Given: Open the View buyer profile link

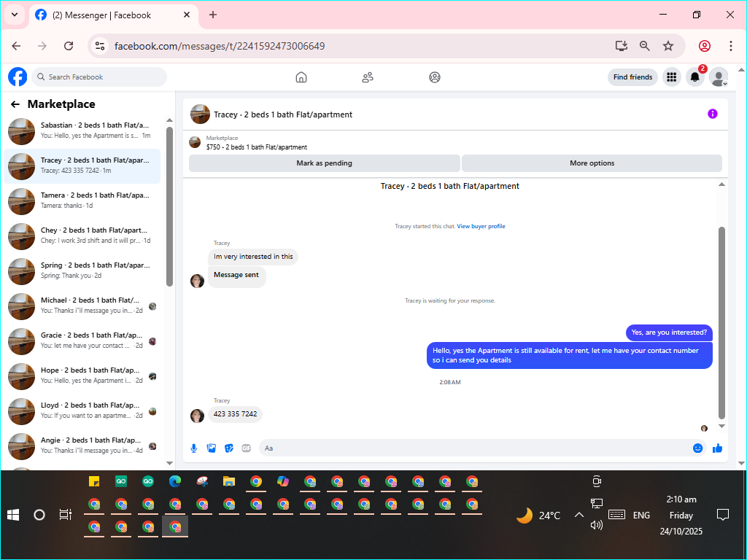Looking at the screenshot, I should coord(481,226).
